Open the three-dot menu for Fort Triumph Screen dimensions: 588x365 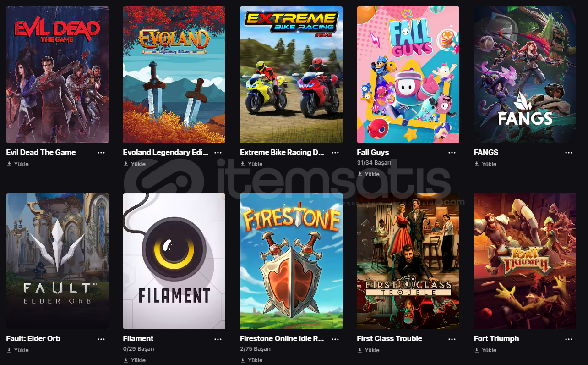point(569,339)
